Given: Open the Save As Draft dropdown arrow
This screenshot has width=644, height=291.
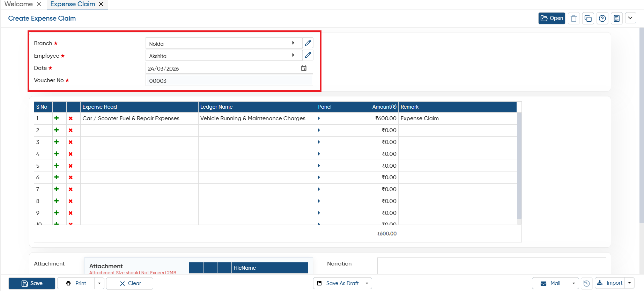Looking at the screenshot, I should [x=367, y=283].
